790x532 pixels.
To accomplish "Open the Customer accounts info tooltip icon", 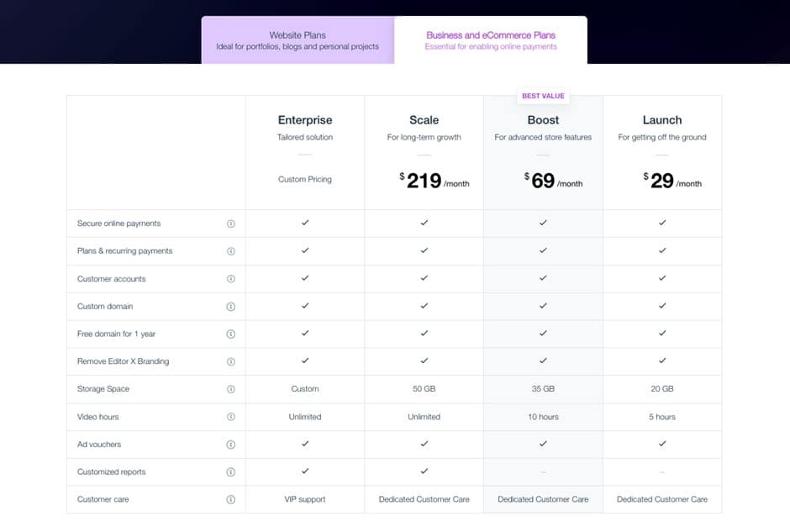I will pyautogui.click(x=231, y=279).
